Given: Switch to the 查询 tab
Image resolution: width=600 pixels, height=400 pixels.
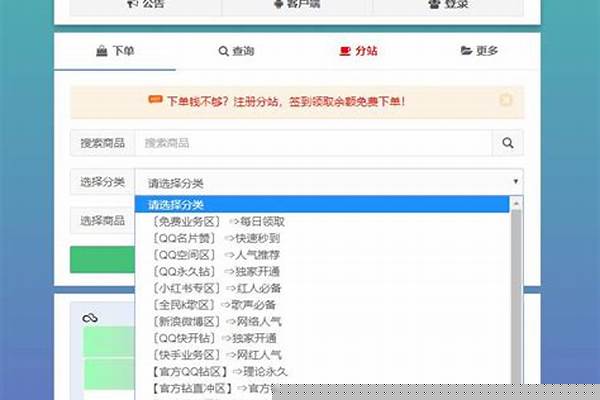Looking at the screenshot, I should click(236, 51).
